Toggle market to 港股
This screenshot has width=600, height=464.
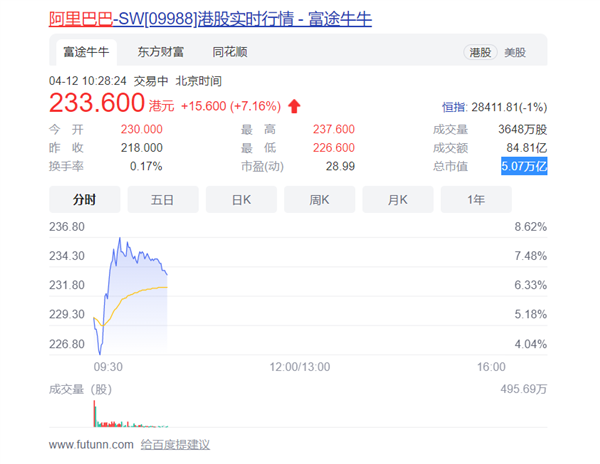(x=480, y=52)
